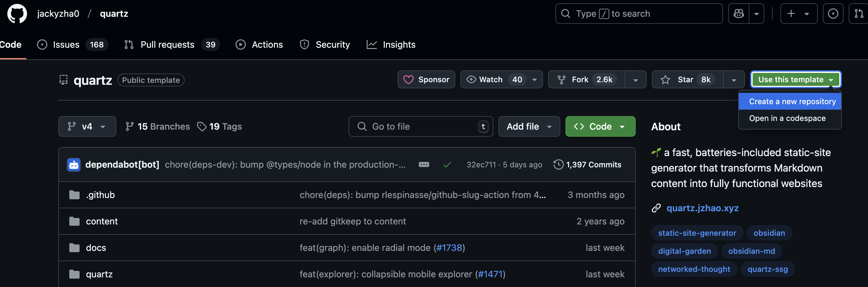Focus the Type / to search field

[x=639, y=14]
